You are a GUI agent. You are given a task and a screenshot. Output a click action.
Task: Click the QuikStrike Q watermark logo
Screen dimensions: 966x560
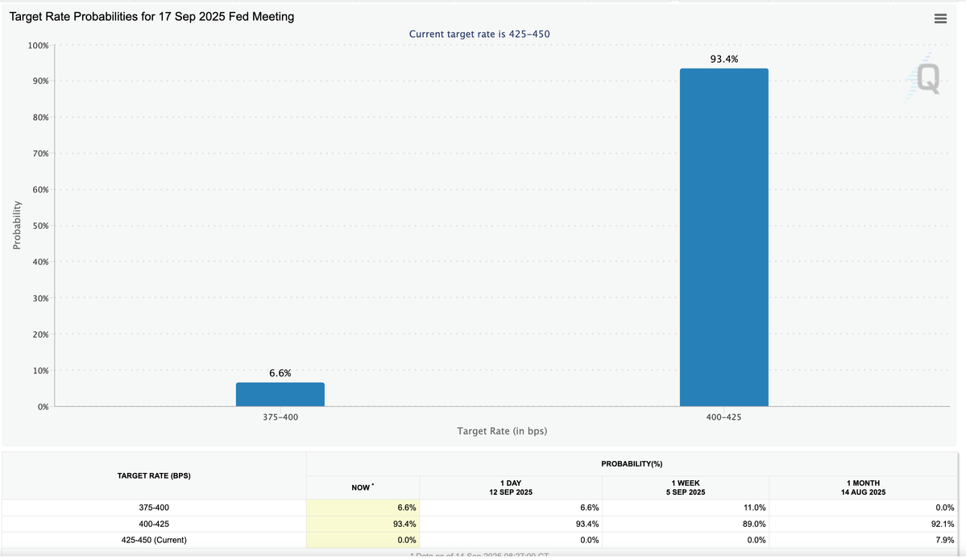point(926,77)
